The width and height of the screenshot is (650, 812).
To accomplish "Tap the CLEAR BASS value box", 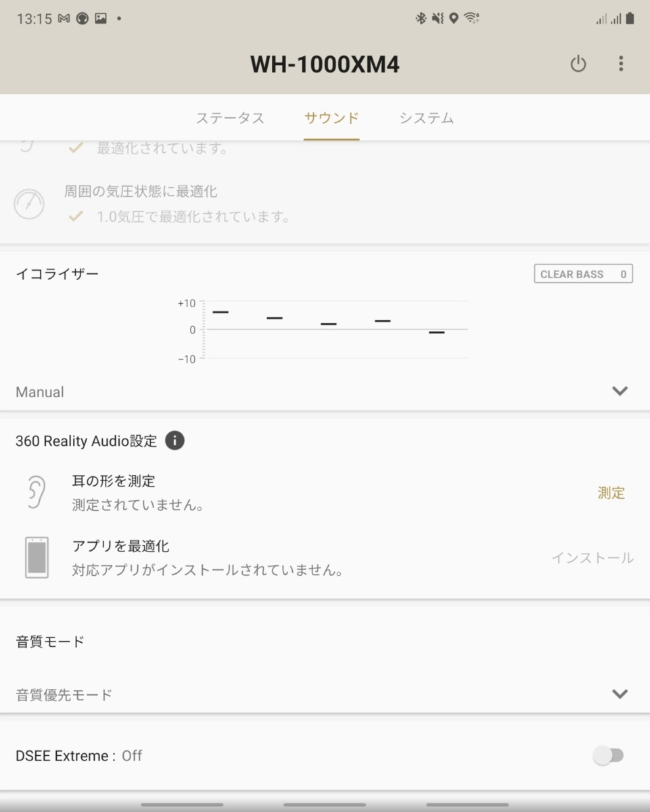I will (584, 274).
